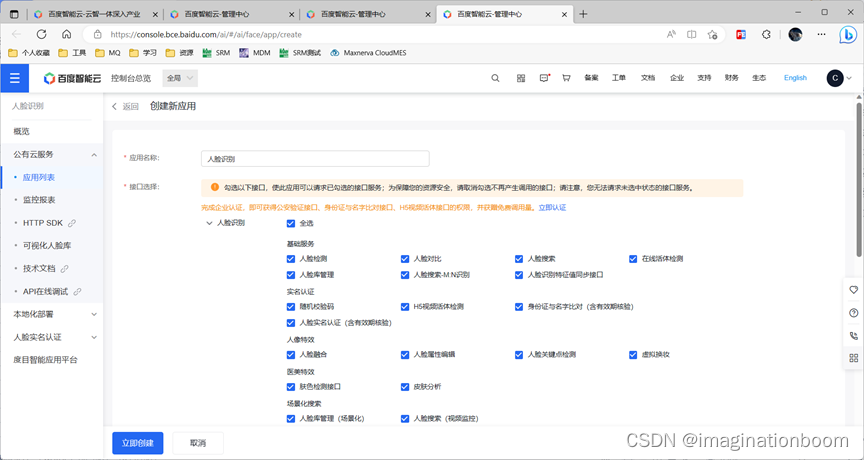Open the 文档 header menu item
Image resolution: width=864 pixels, height=460 pixels.
pos(648,78)
